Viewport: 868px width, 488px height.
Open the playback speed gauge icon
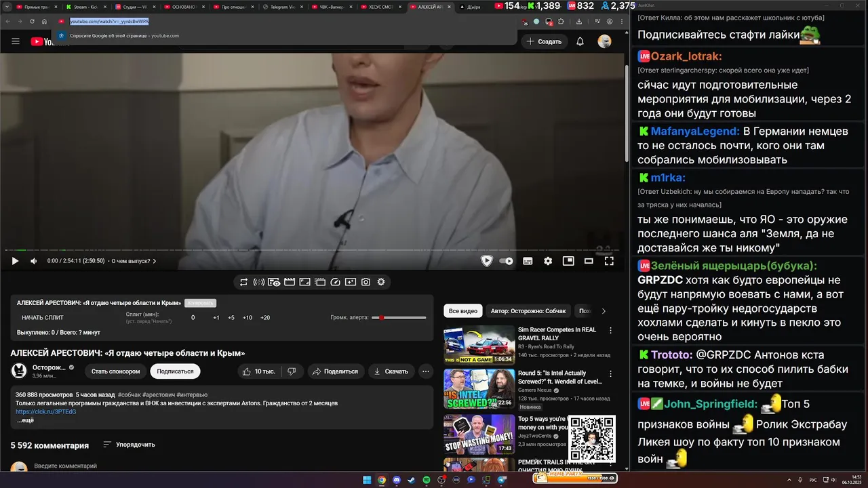(335, 282)
